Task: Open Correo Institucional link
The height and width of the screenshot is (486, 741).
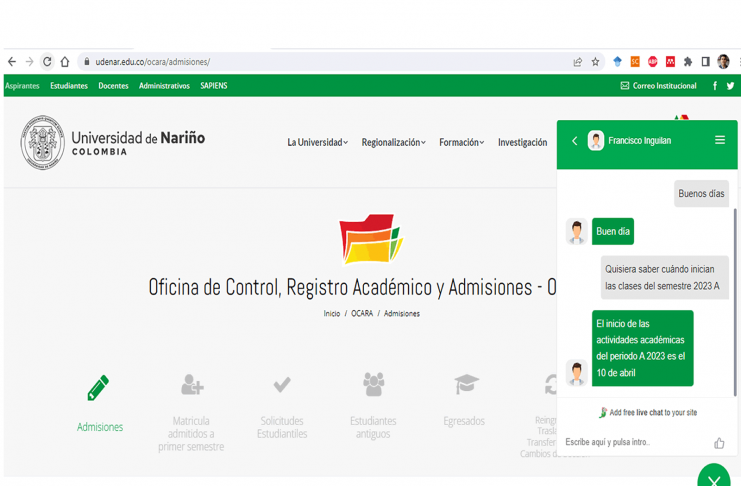Action: (664, 86)
